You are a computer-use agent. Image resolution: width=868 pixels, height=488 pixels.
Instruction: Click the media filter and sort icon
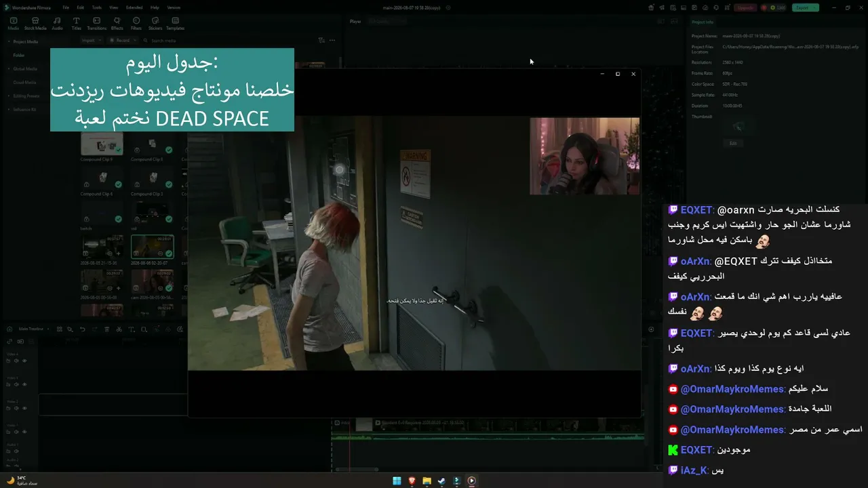click(x=321, y=41)
